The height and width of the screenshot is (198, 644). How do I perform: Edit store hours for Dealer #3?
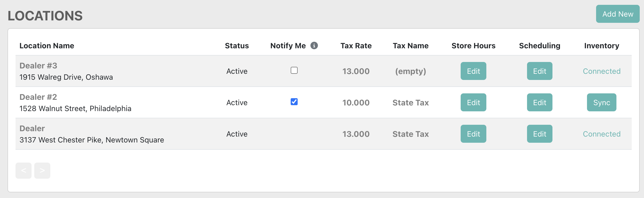pyautogui.click(x=473, y=71)
